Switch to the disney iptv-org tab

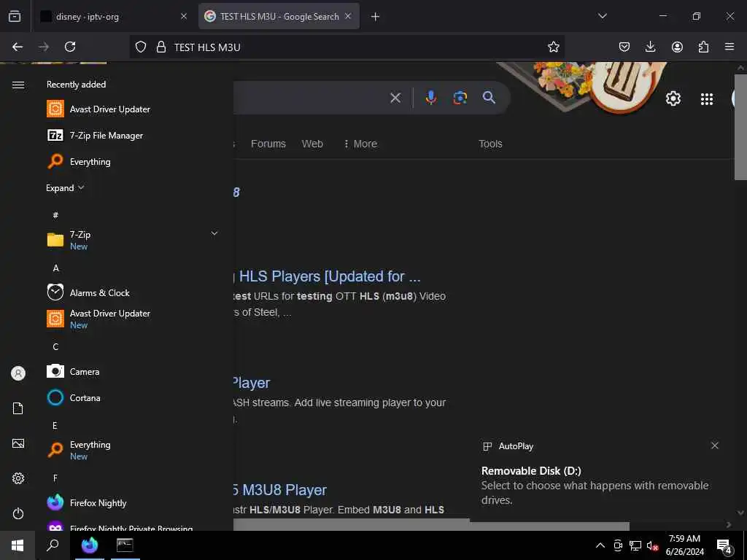[x=113, y=16]
